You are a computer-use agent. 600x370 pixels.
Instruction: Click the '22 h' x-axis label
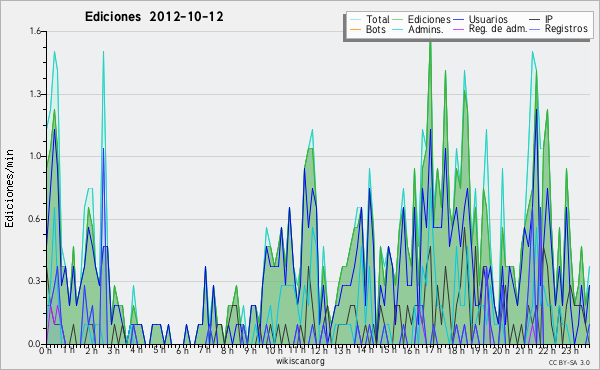(x=546, y=350)
